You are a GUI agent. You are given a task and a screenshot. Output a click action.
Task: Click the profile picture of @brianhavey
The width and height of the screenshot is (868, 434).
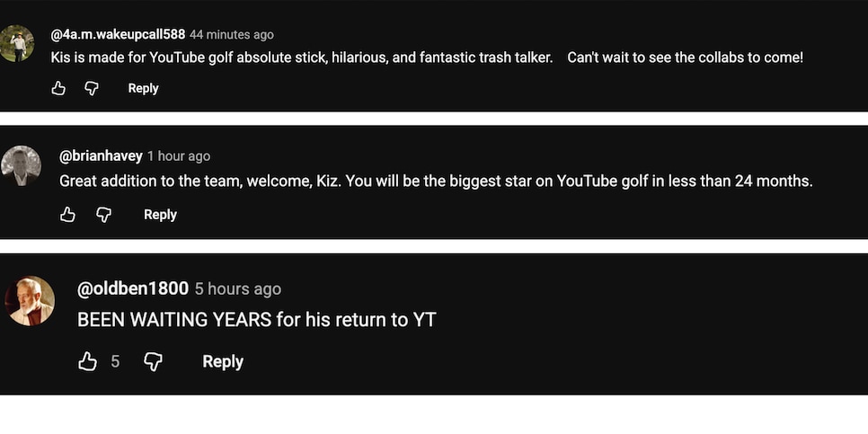(x=21, y=165)
